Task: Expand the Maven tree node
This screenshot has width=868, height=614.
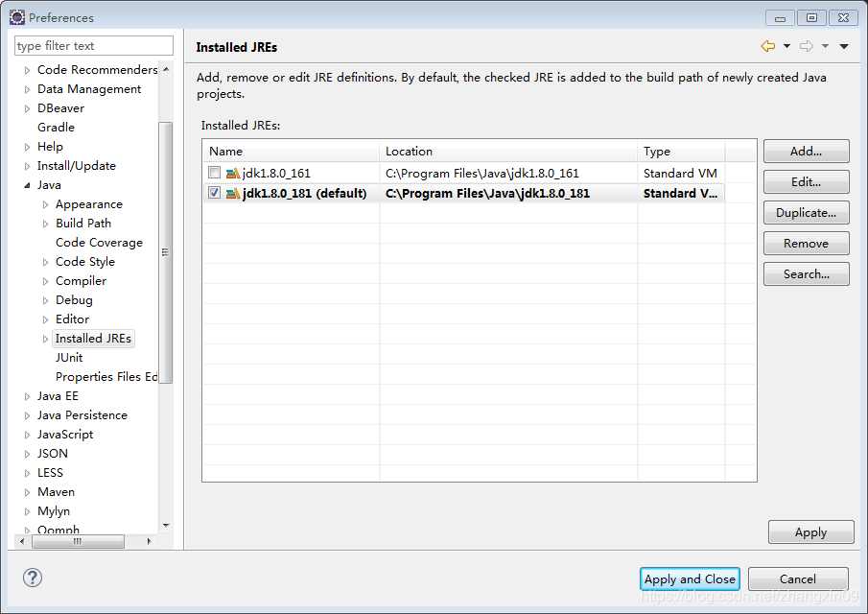Action: coord(29,491)
